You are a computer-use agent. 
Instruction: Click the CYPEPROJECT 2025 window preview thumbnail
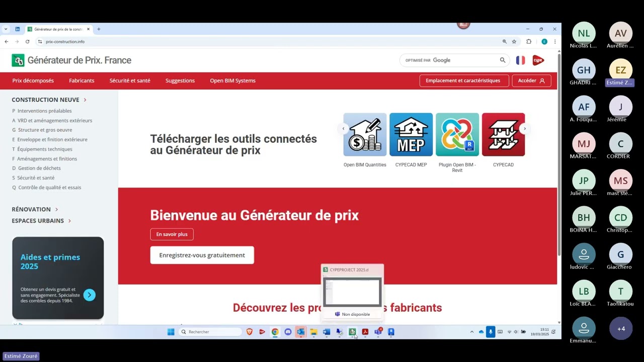pyautogui.click(x=352, y=292)
